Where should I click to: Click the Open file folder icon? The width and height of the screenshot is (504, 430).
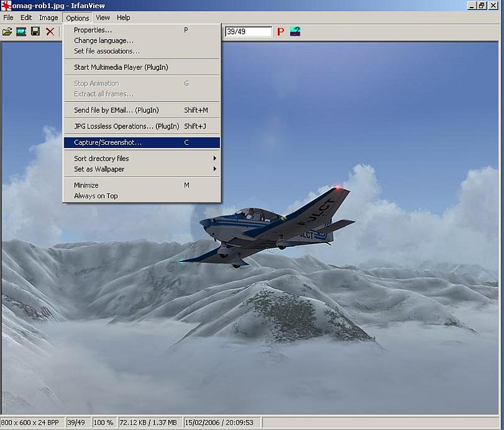coord(7,31)
